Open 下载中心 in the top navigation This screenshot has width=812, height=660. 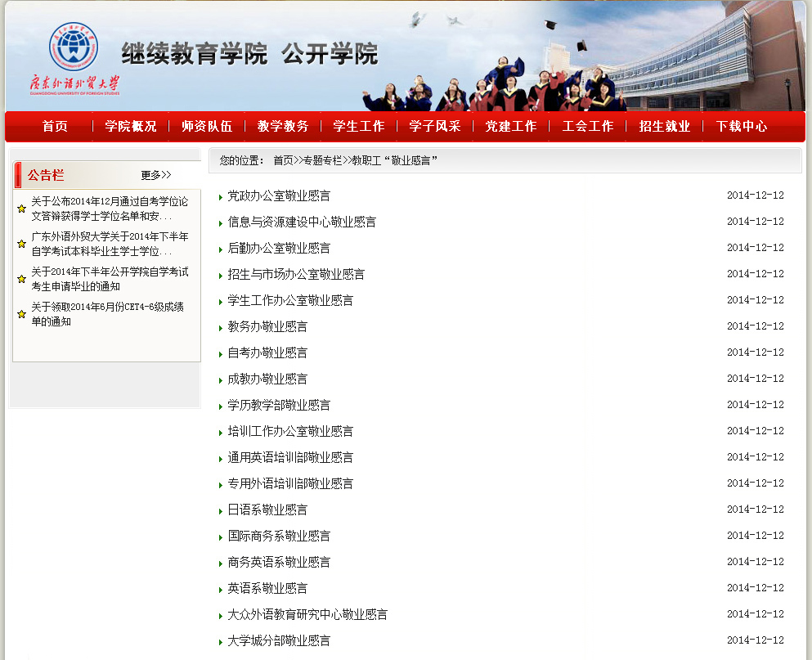pyautogui.click(x=742, y=126)
